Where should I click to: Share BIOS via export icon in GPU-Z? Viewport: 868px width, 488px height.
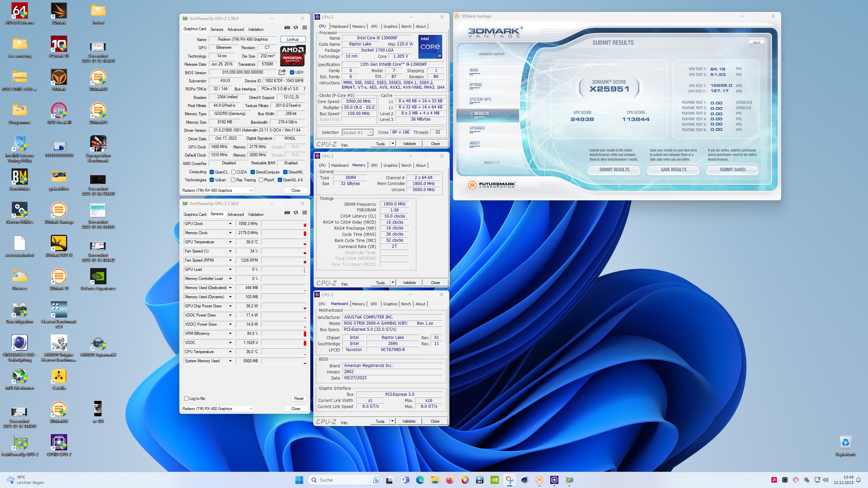[282, 72]
